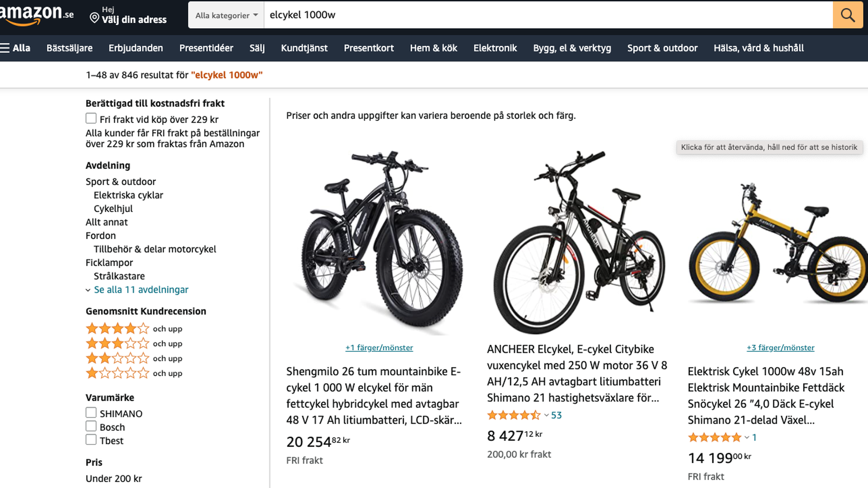Tick the Bosch brand checkbox
This screenshot has width=868, height=488.
91,426
